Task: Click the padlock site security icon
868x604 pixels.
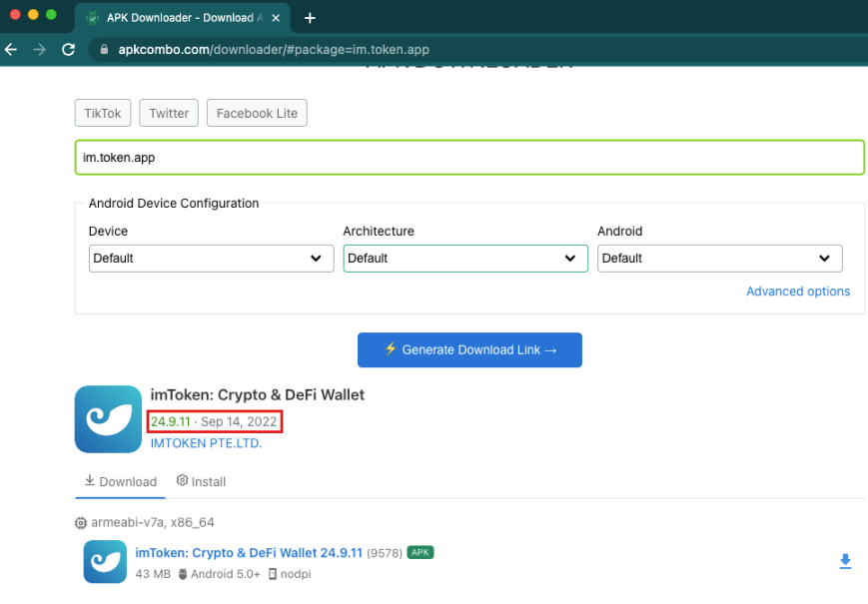Action: (103, 49)
